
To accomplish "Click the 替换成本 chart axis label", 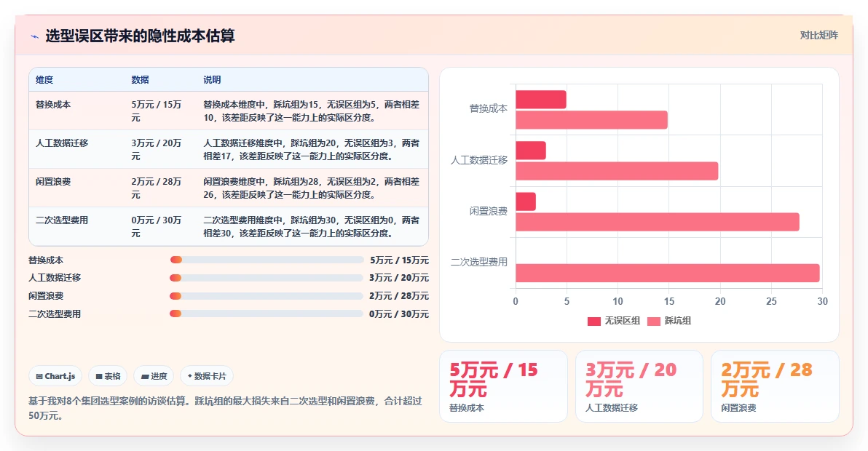I will point(488,109).
